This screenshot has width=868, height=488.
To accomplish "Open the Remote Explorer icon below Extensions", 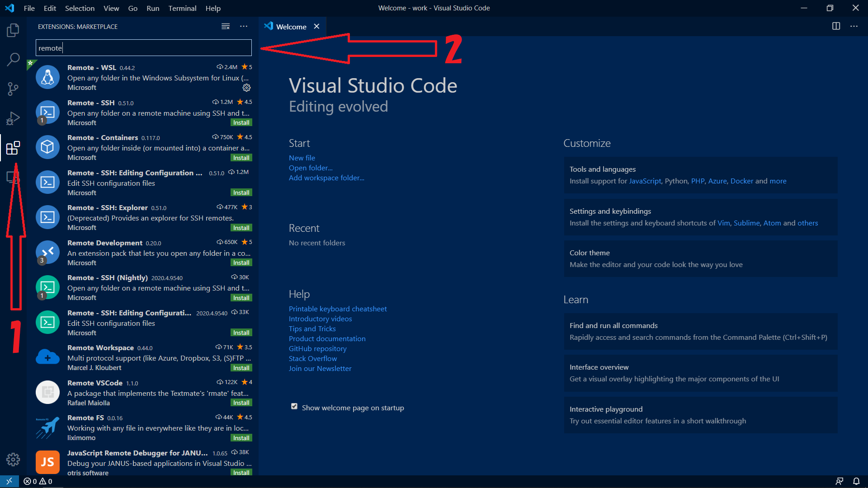I will (x=13, y=177).
